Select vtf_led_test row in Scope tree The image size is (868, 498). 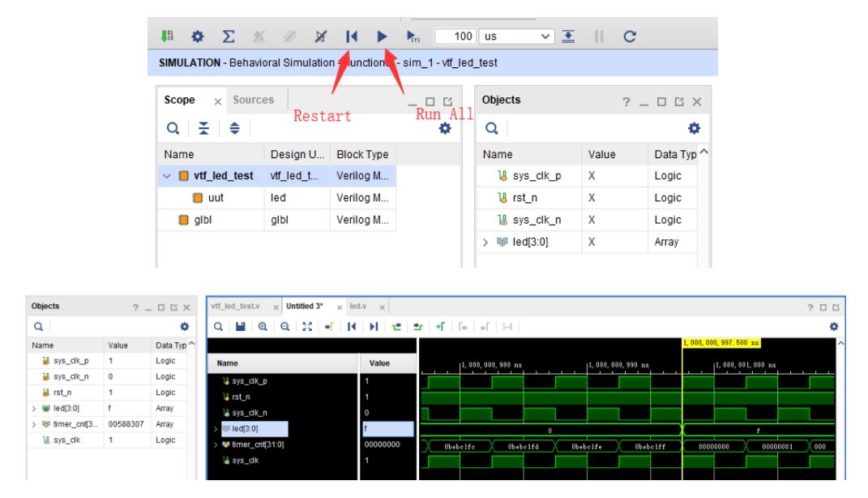pyautogui.click(x=277, y=176)
